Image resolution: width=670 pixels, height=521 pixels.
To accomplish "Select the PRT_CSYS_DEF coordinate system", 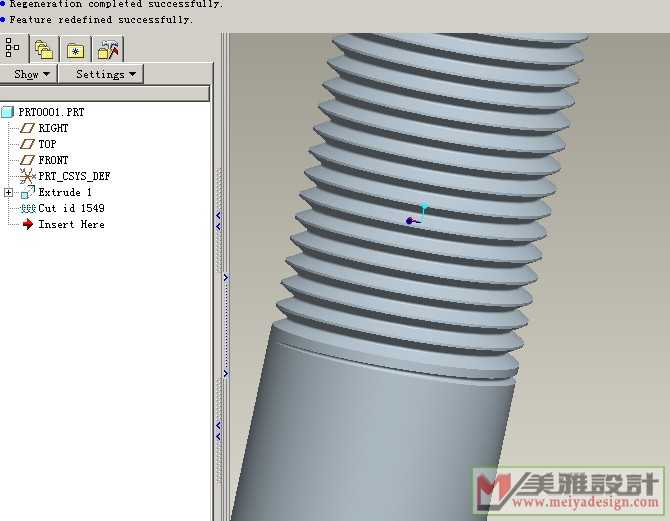I will (74, 176).
